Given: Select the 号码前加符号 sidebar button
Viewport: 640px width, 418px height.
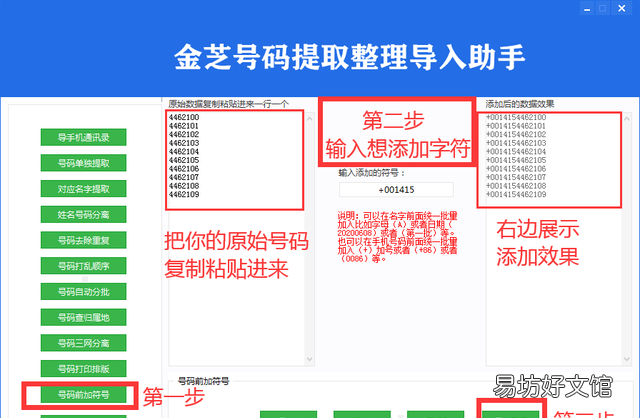Looking at the screenshot, I should [x=83, y=395].
